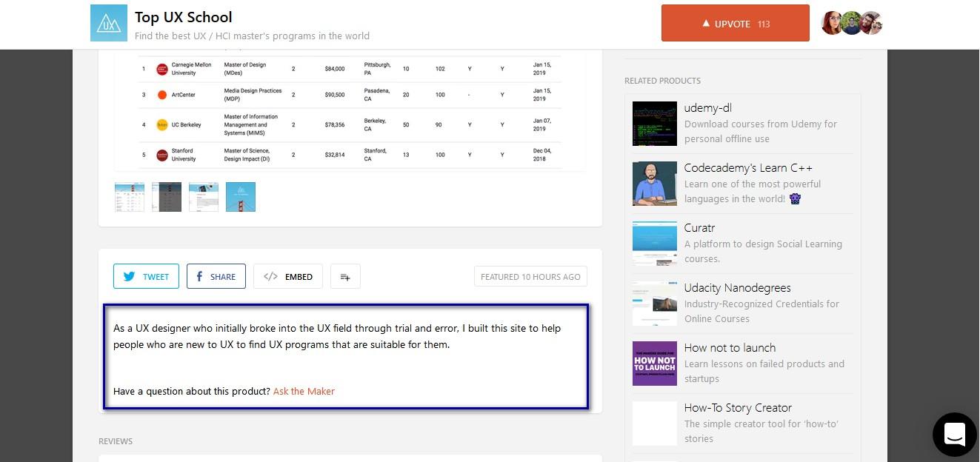980x462 pixels.
Task: Click the Top UX School logo icon
Action: [x=109, y=23]
